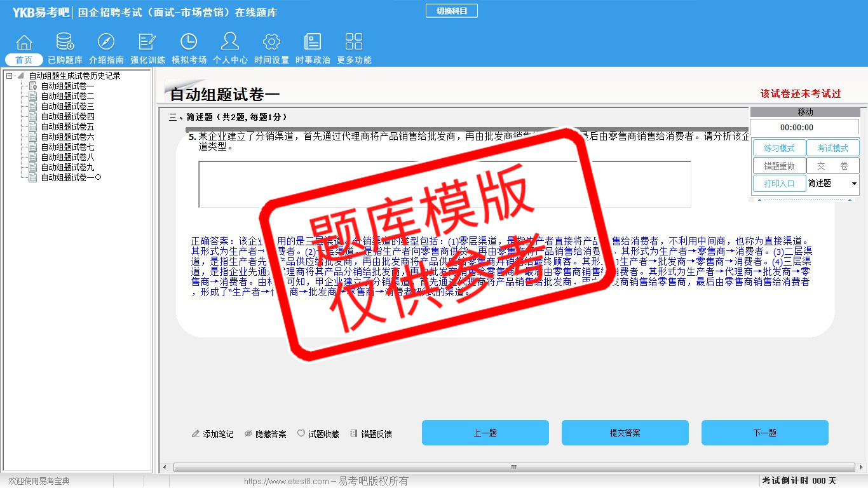Image resolution: width=868 pixels, height=488 pixels.
Task: Toggle 隐藏答案 eye icon
Action: pos(248,434)
